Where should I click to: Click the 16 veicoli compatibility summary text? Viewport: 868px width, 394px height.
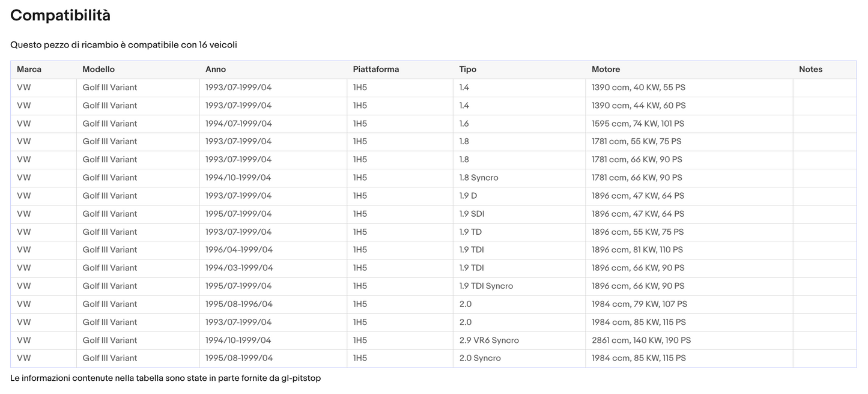[x=218, y=45]
